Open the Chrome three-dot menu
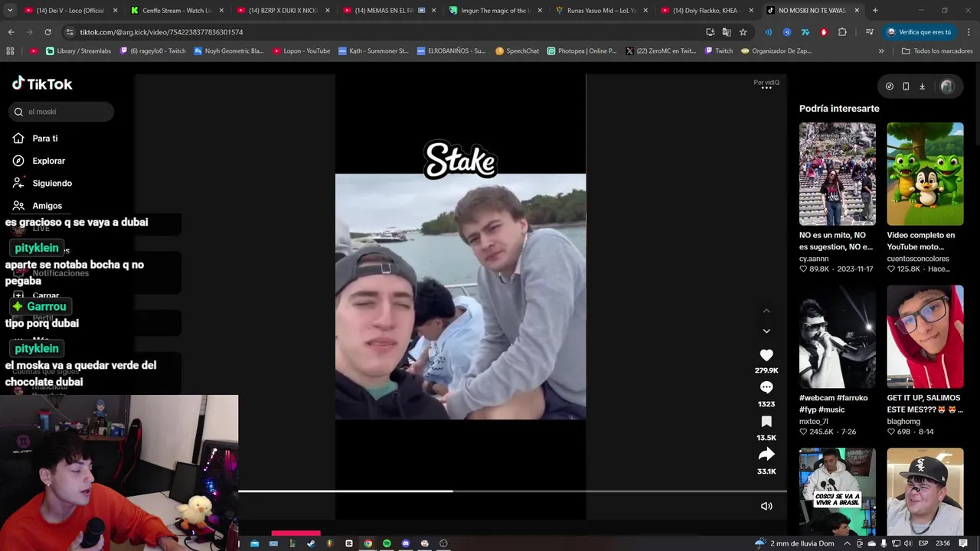The width and height of the screenshot is (980, 551). pos(969,32)
